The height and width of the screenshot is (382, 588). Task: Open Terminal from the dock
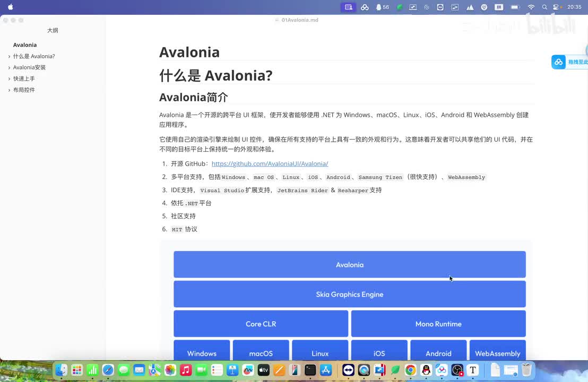(x=310, y=370)
